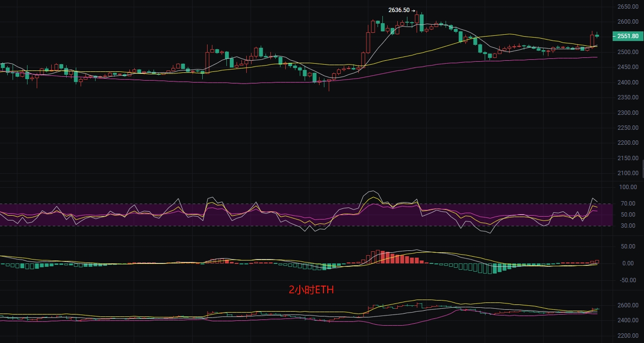The image size is (644, 343).
Task: Click the RSI 100.00 axis label
Action: (628, 187)
